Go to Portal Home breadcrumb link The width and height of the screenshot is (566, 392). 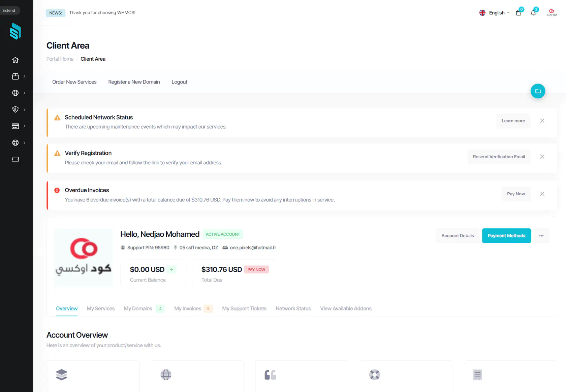(60, 59)
